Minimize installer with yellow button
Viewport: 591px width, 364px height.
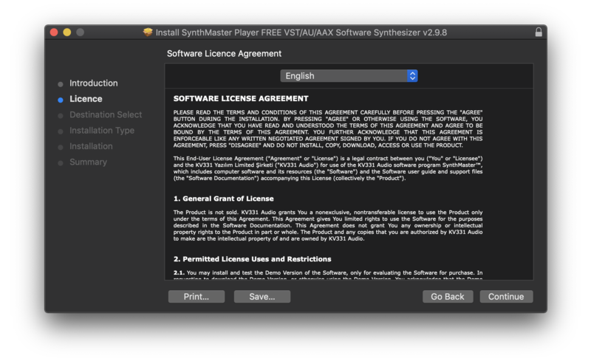(67, 32)
